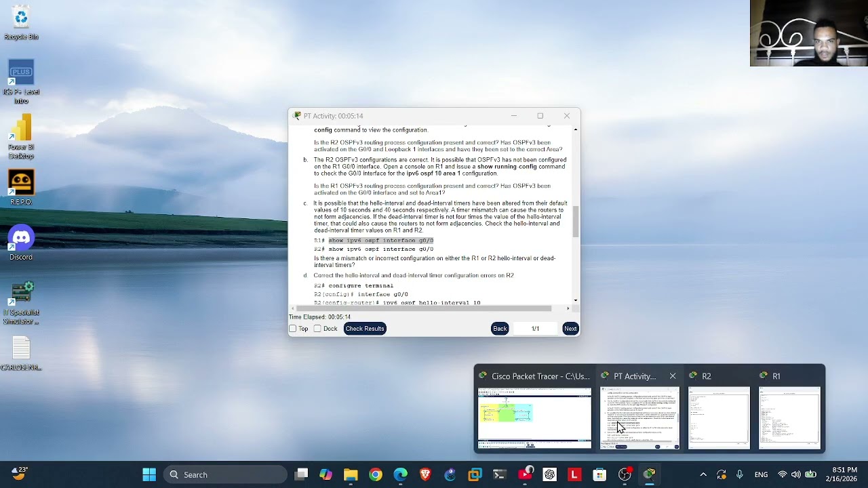Click the horizontal scroll left arrow

[292, 308]
